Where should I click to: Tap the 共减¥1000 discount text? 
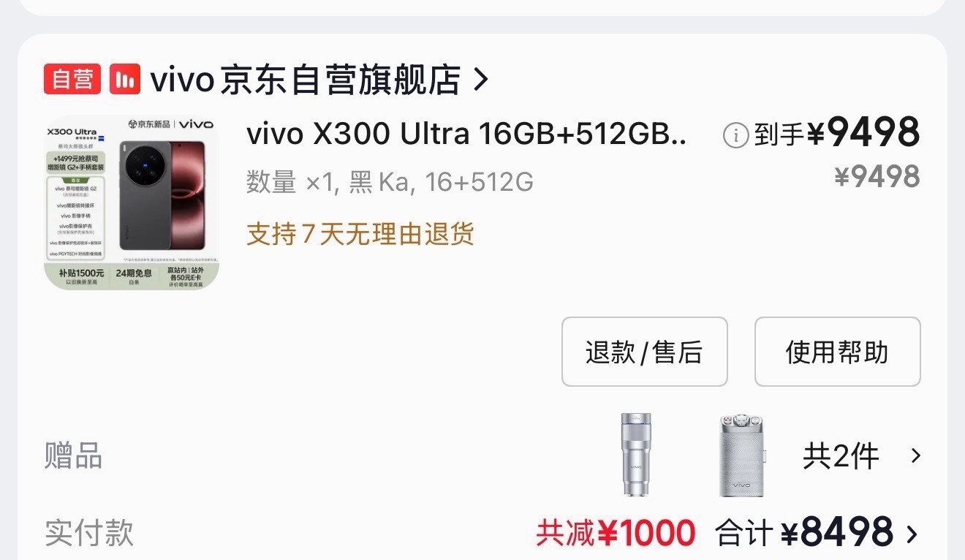click(x=616, y=533)
